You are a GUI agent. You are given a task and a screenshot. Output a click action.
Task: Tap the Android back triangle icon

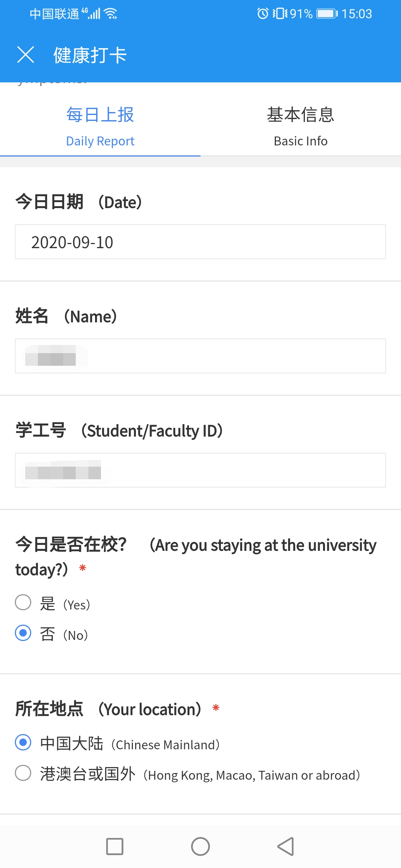tap(286, 846)
